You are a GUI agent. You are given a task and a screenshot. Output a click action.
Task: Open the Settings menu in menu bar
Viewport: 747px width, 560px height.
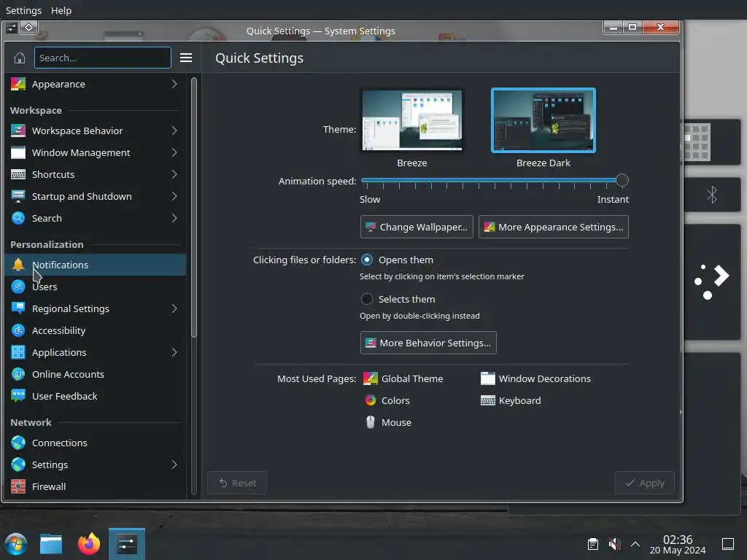(23, 10)
